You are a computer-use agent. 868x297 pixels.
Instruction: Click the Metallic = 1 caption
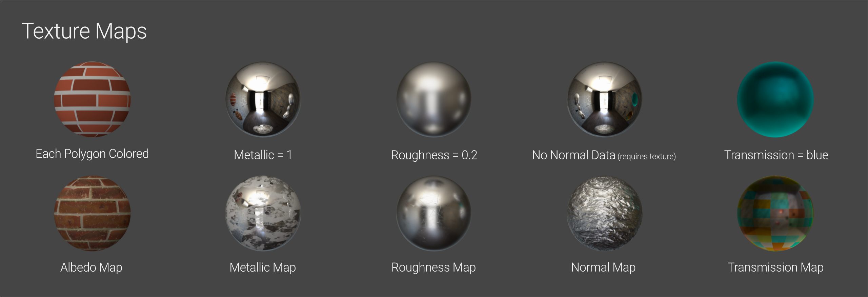(263, 155)
